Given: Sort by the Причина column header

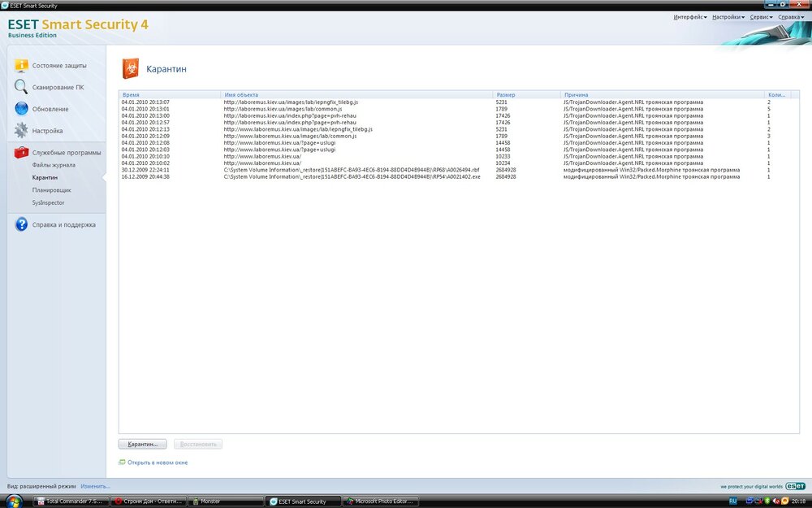Looking at the screenshot, I should click(x=663, y=95).
